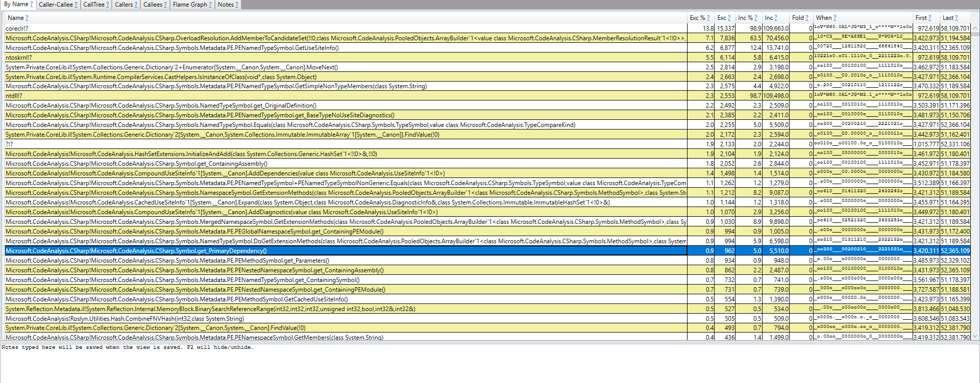Select the highlighted Symbol.get_PrimaryDependency() row

click(487, 251)
